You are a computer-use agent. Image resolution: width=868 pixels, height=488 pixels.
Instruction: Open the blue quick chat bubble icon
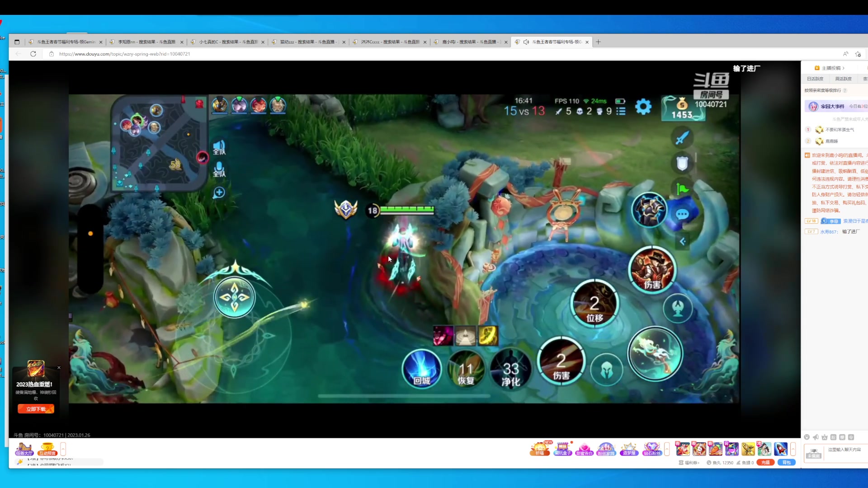(682, 214)
